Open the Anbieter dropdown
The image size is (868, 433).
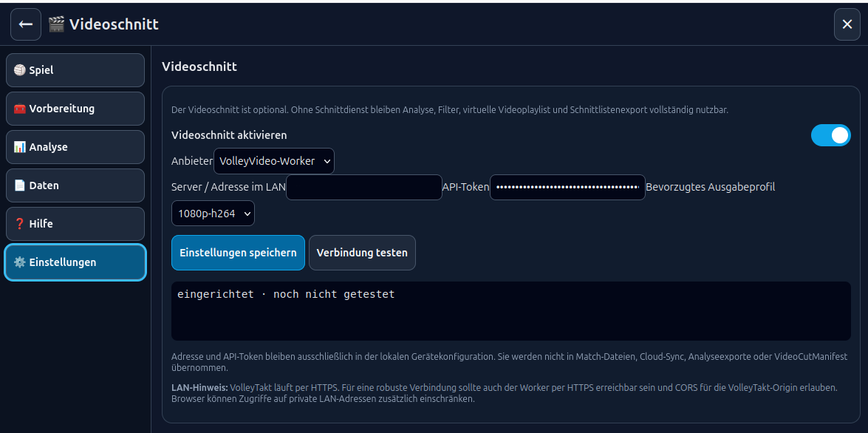274,161
